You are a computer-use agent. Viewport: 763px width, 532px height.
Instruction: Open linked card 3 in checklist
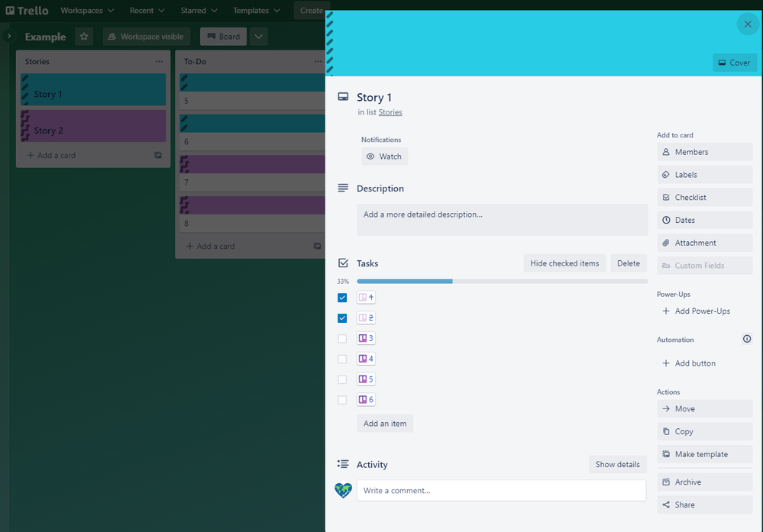366,338
